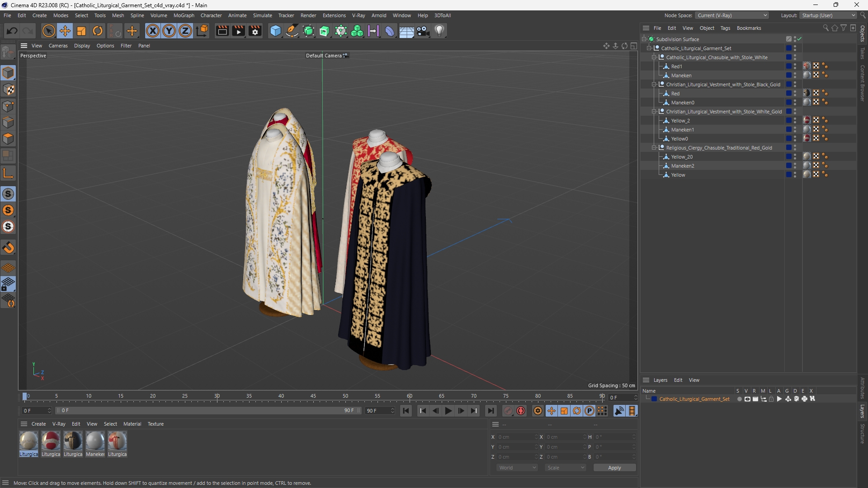Screen dimensions: 868x488
Task: Add a Light object
Action: [439, 31]
